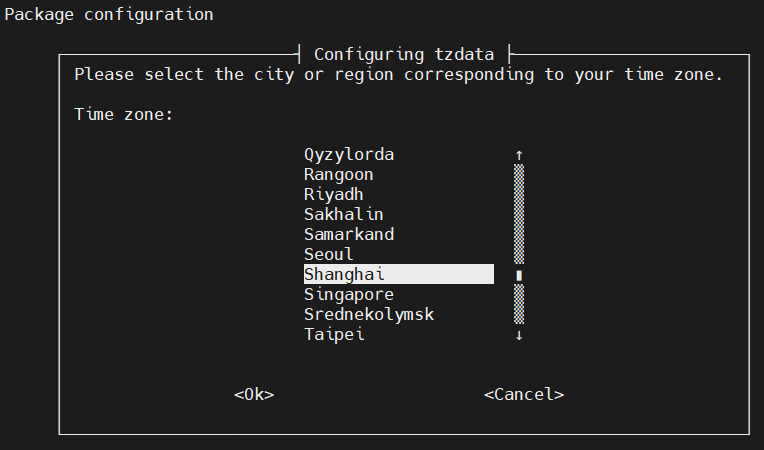Choose Samarkand from the list

click(349, 235)
